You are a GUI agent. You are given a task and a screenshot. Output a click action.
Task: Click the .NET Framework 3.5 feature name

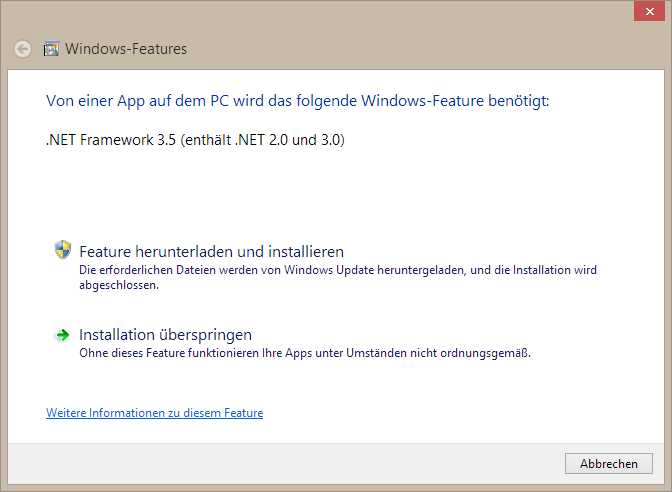111,141
